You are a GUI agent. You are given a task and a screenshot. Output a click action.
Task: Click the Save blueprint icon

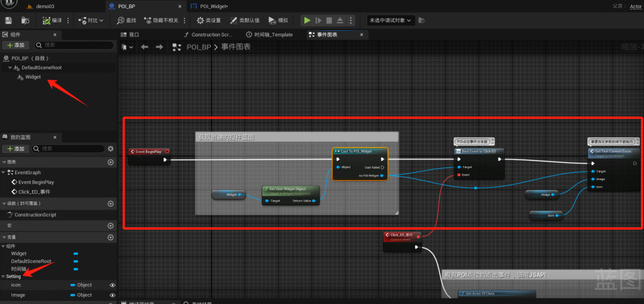[x=8, y=20]
